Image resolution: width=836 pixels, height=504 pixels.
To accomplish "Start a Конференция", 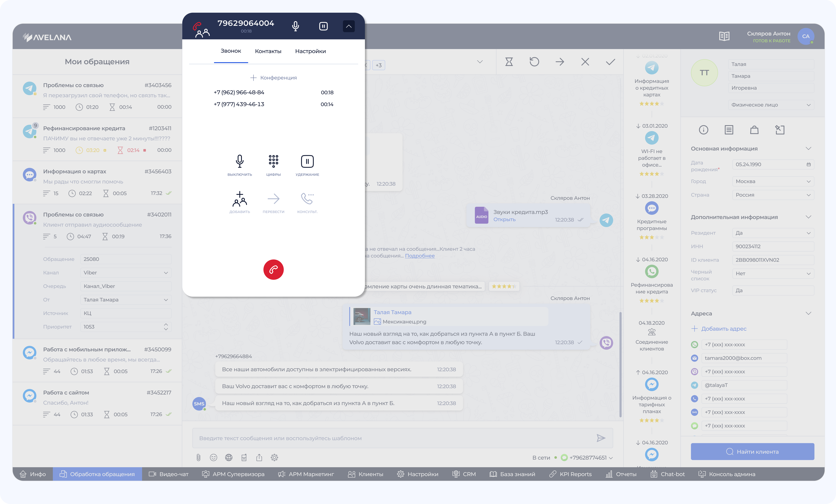I will (273, 78).
